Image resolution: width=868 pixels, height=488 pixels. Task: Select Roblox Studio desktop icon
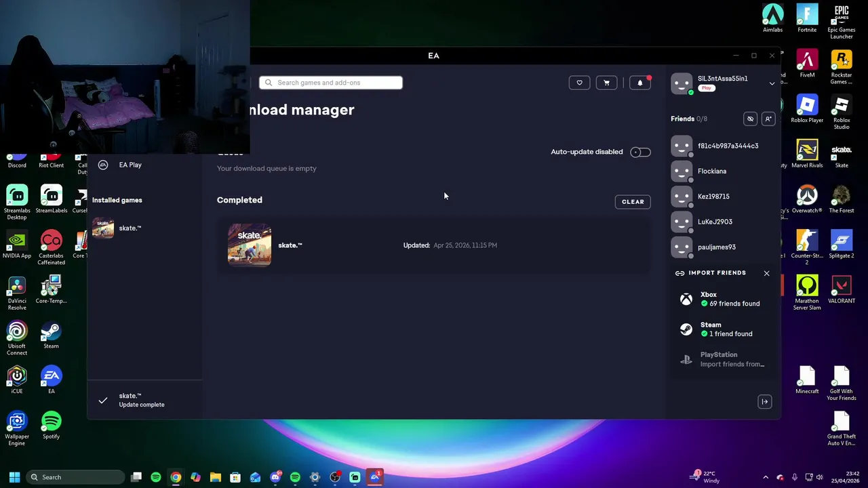842,113
